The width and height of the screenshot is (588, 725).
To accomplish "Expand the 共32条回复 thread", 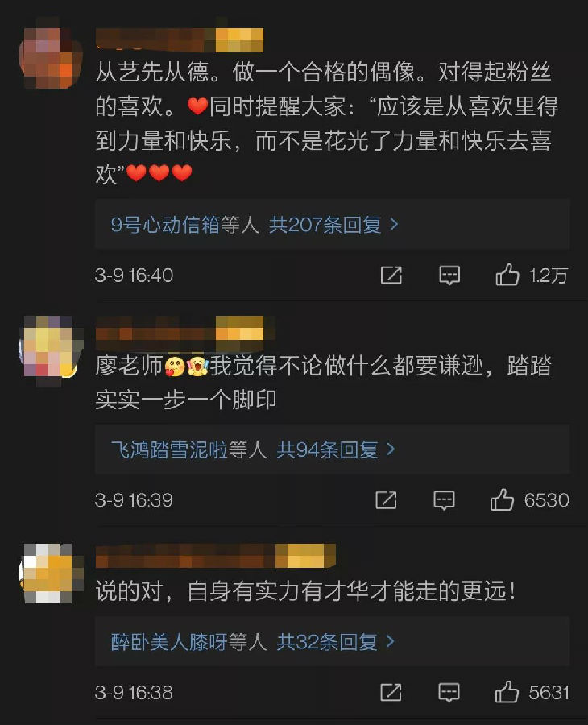I will click(x=335, y=642).
